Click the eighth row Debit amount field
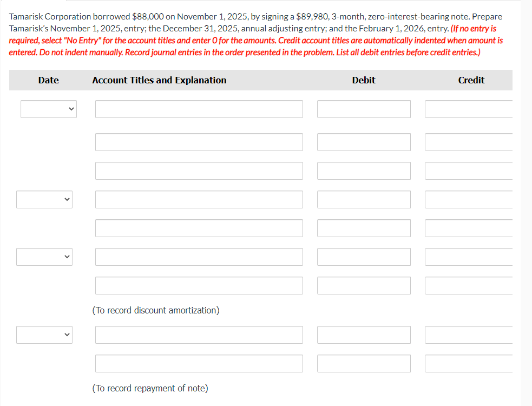 364,335
